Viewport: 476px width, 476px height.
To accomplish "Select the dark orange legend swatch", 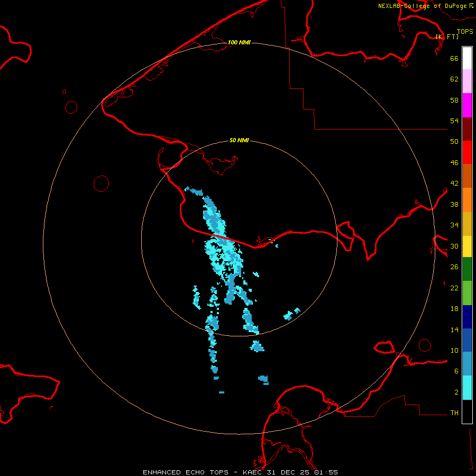I will click(467, 176).
